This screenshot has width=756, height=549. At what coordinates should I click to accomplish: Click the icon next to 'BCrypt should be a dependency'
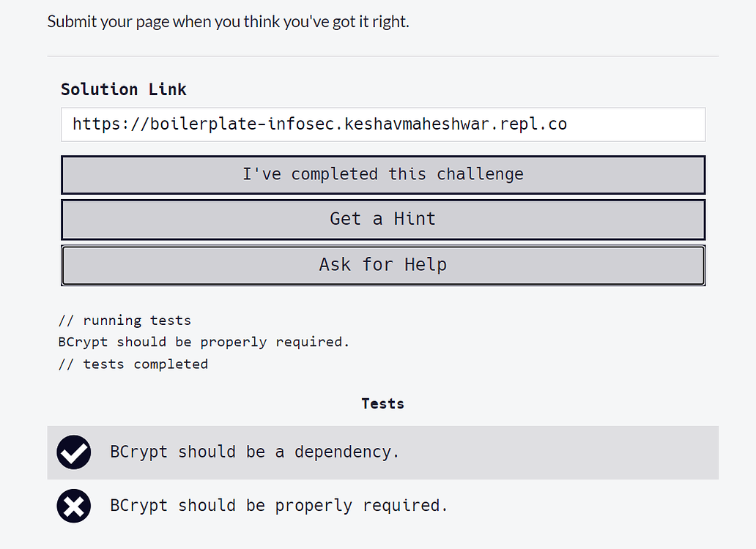coord(73,452)
